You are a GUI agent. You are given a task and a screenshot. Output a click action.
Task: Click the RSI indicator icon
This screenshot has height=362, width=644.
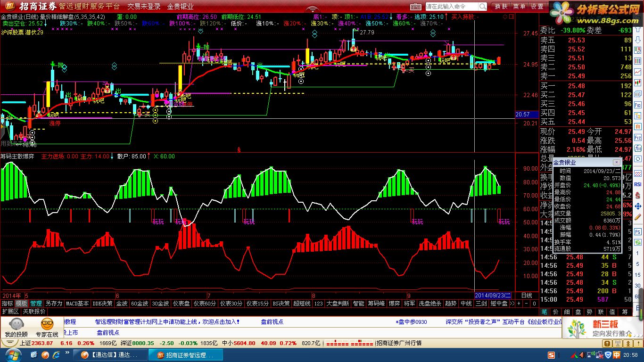point(638,184)
